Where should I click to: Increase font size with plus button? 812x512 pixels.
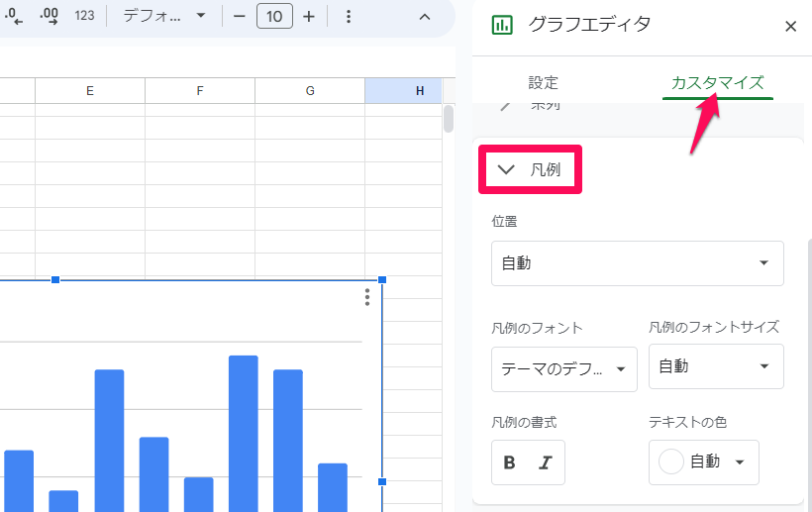309,17
